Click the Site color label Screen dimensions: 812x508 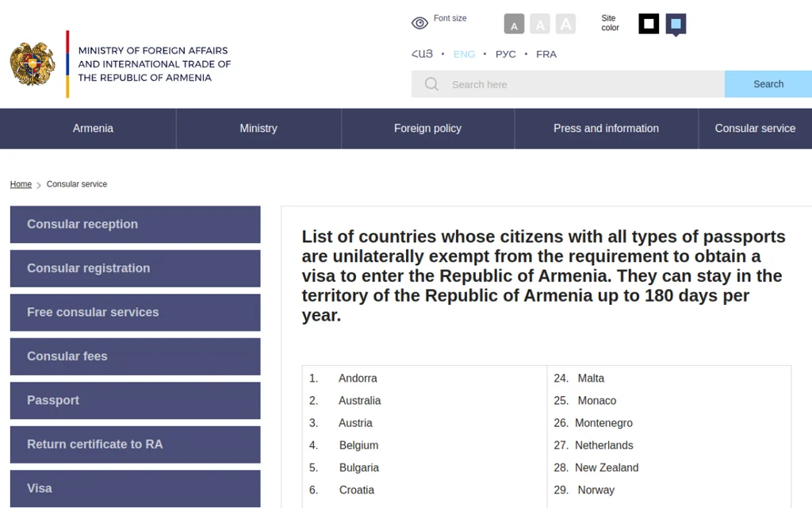(610, 23)
